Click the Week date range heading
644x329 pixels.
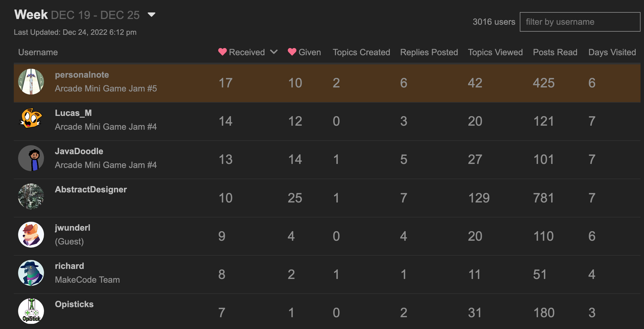77,15
